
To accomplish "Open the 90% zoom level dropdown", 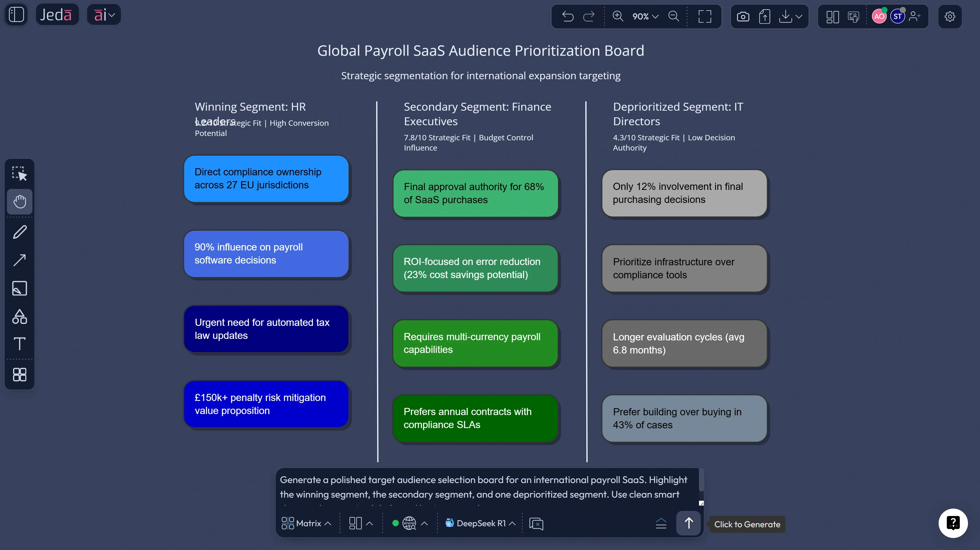I will click(x=644, y=16).
